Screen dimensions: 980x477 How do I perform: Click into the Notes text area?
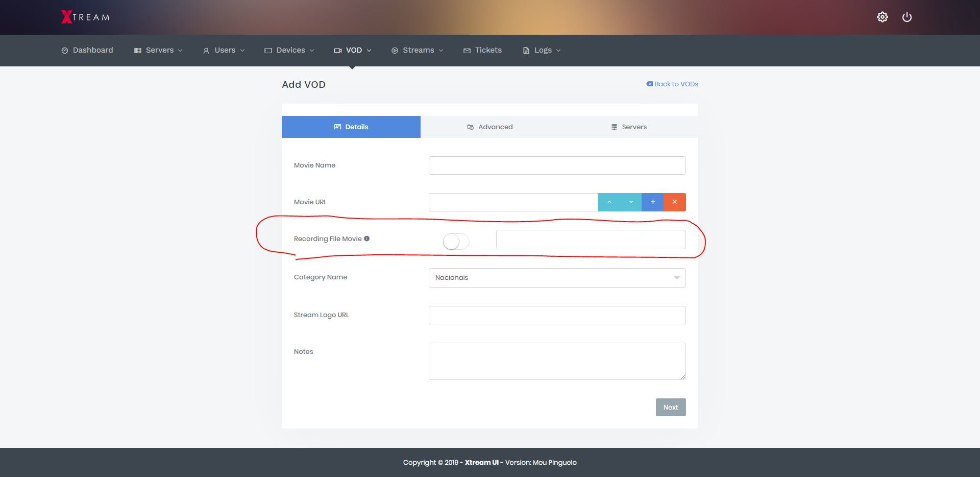(557, 361)
